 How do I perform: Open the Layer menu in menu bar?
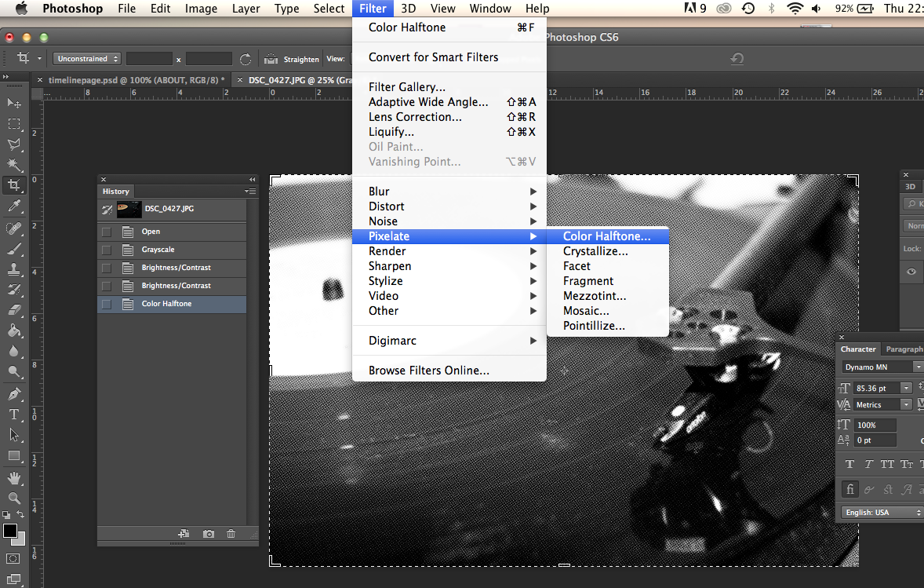click(x=246, y=9)
